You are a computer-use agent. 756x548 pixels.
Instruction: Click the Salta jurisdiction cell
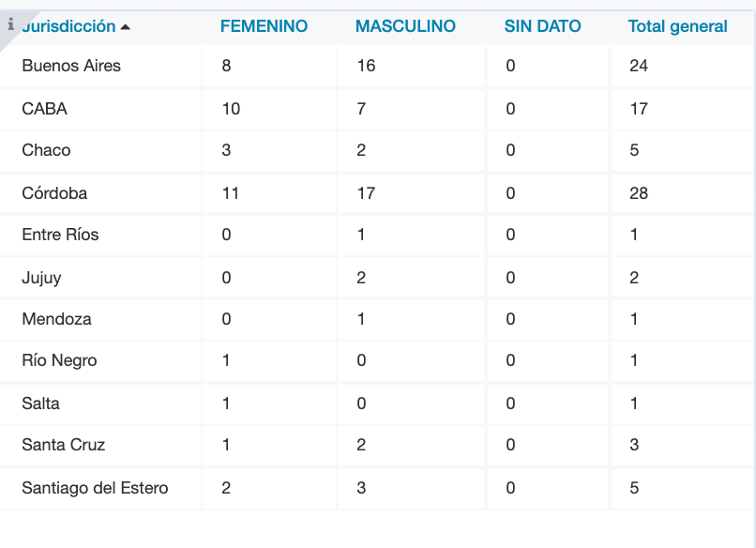[x=41, y=403]
